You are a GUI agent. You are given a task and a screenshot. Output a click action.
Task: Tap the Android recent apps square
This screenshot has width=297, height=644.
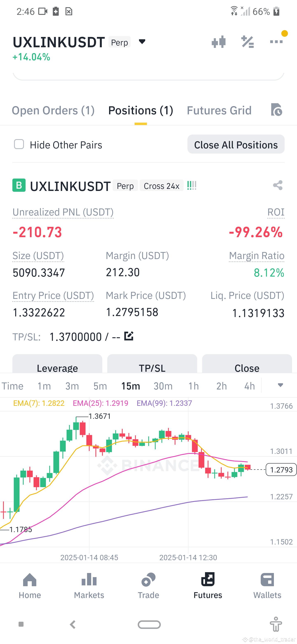click(21, 624)
